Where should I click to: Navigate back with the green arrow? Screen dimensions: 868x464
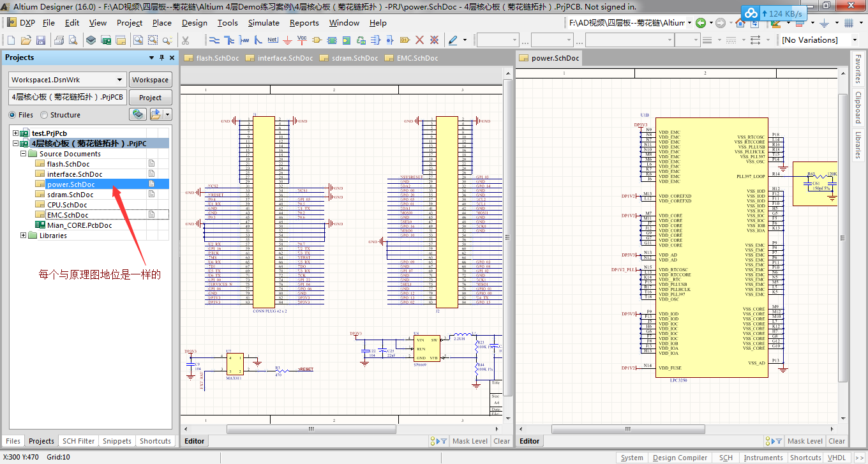(701, 23)
